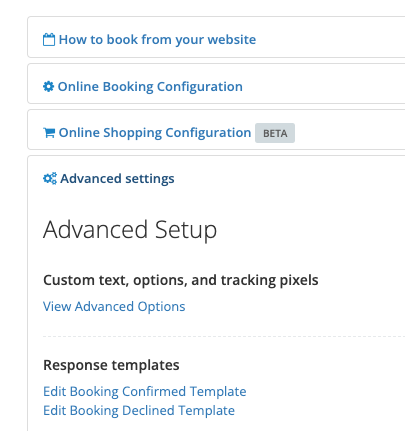This screenshot has height=431, width=405.
Task: Click the dashed divider above Response templates
Action: (224, 337)
